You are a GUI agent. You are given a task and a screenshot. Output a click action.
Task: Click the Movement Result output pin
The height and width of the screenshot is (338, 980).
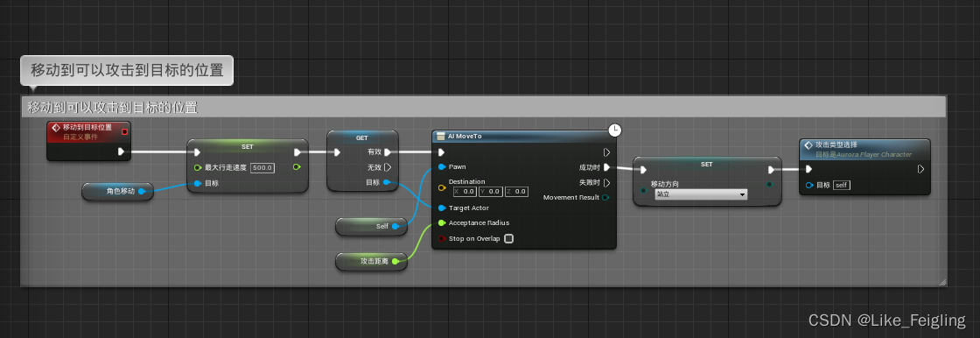(605, 197)
